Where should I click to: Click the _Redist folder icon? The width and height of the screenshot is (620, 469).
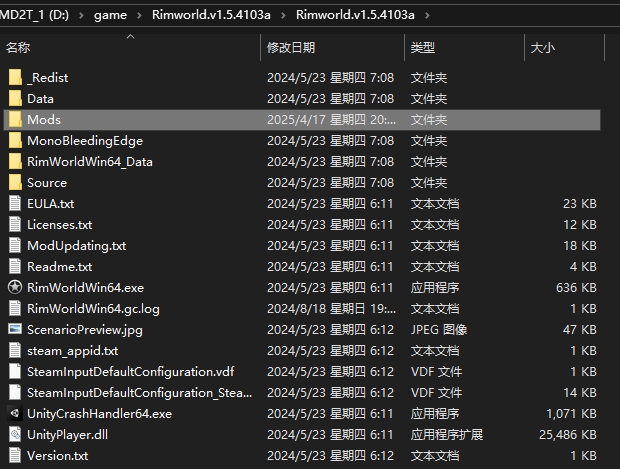click(15, 78)
